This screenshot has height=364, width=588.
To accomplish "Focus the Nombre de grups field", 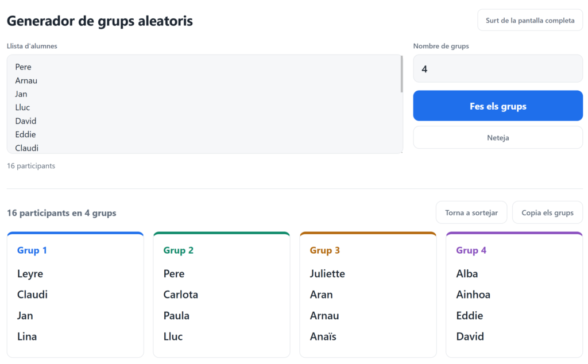I will click(x=498, y=68).
